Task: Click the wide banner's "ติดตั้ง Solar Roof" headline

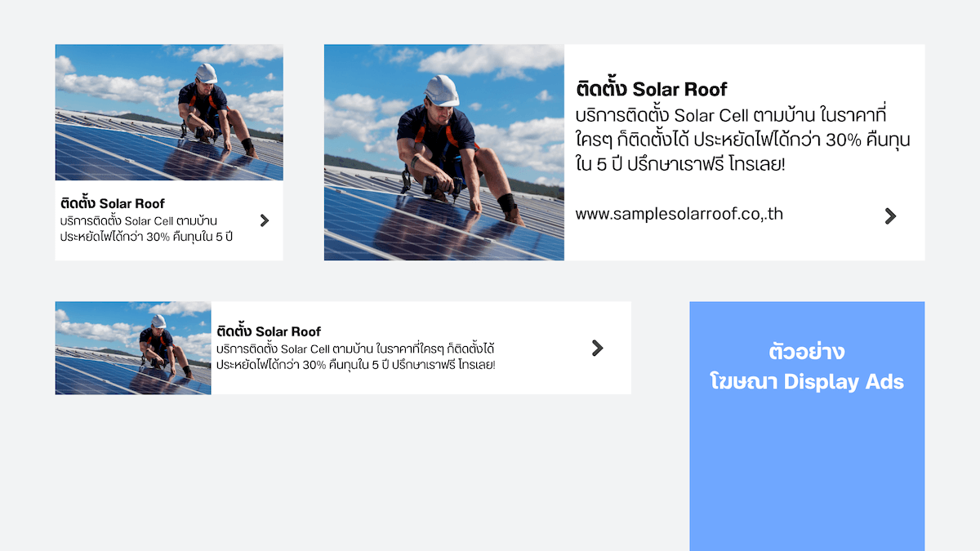Action: [269, 331]
